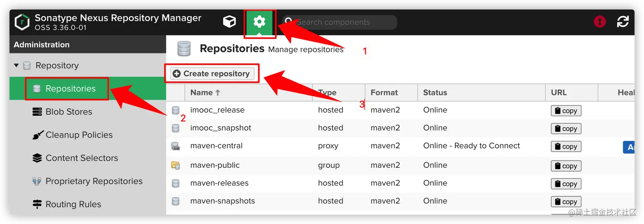Open the Browse cube icon in header

[230, 22]
